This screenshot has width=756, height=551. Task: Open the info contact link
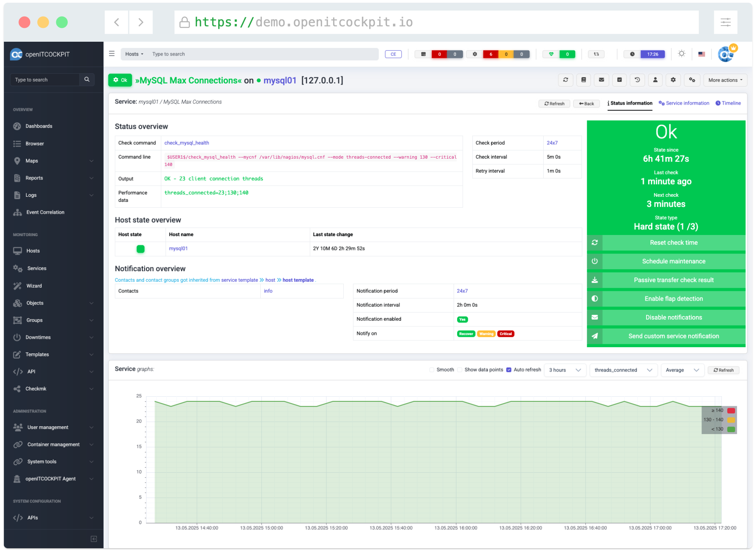pos(268,291)
